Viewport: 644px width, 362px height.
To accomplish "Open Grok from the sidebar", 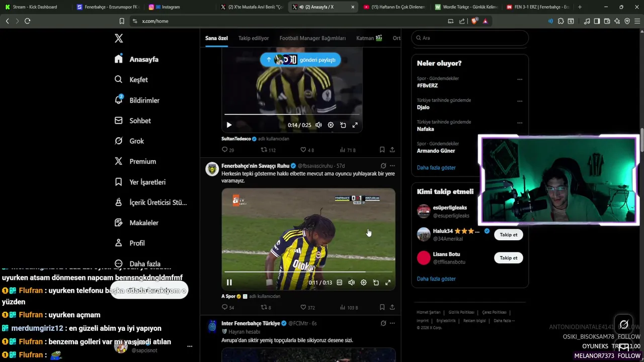I will click(x=130, y=141).
